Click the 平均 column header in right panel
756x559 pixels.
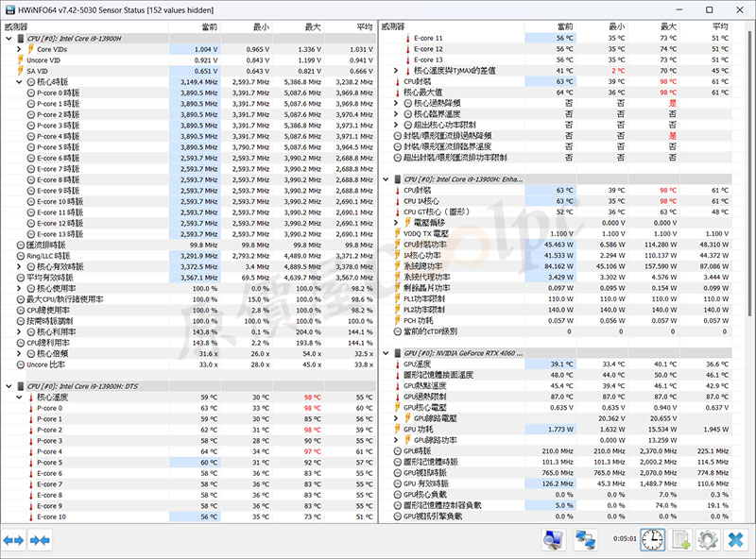click(719, 27)
